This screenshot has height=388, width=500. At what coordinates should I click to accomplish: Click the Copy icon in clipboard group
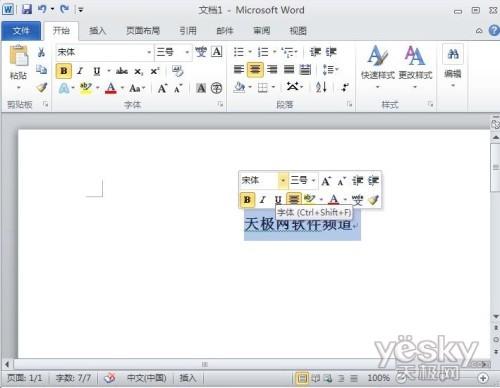tap(41, 69)
